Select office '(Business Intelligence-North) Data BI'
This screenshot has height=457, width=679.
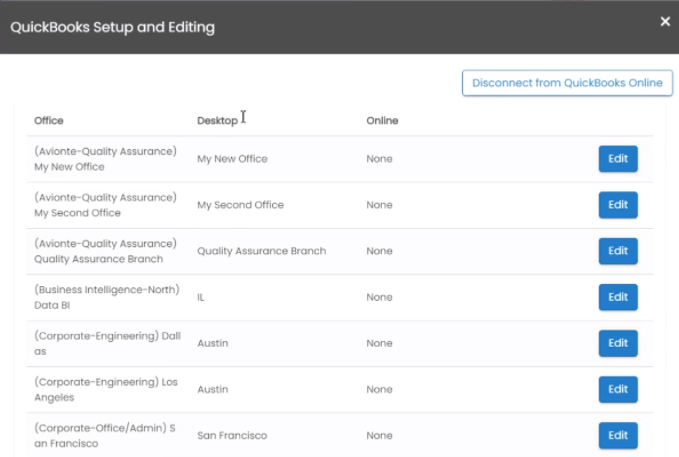pos(107,297)
